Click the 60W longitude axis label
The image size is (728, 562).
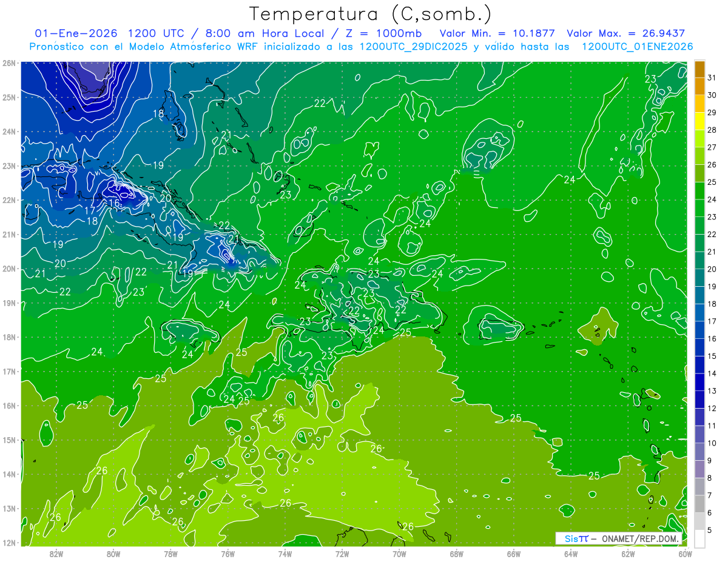(x=686, y=554)
